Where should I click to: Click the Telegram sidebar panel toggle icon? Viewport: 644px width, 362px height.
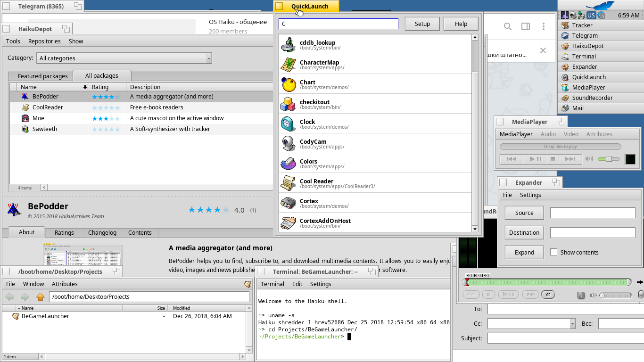tap(526, 26)
